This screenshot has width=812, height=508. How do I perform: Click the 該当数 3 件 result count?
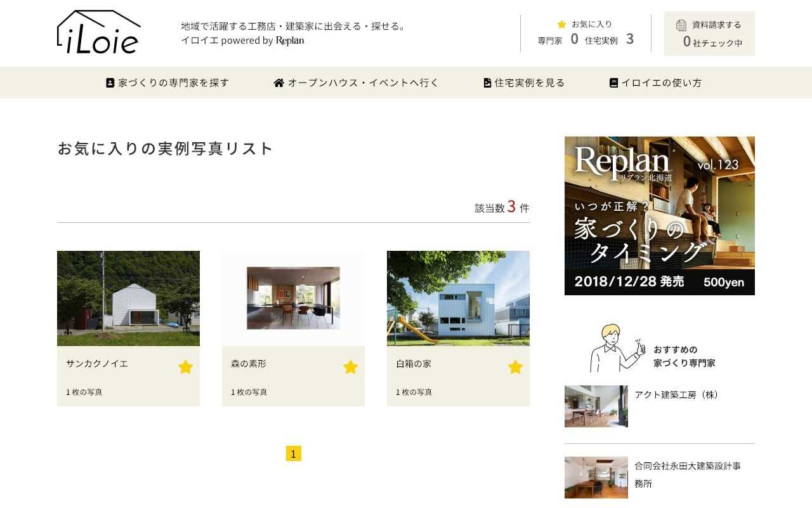[502, 207]
